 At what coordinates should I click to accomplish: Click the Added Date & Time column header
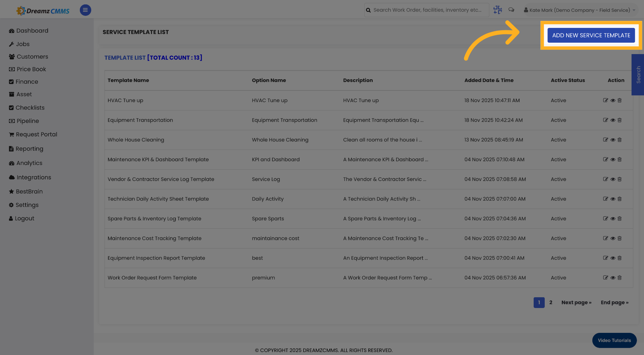tap(489, 80)
